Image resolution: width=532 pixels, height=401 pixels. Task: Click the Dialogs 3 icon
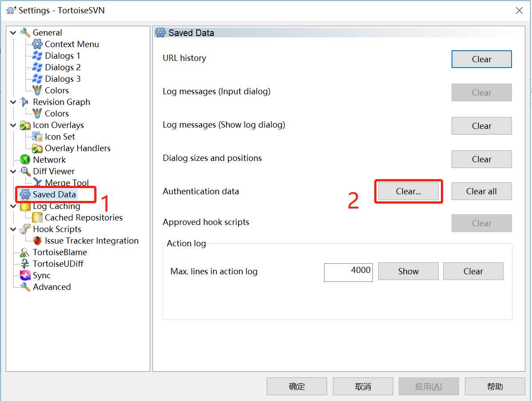(37, 79)
